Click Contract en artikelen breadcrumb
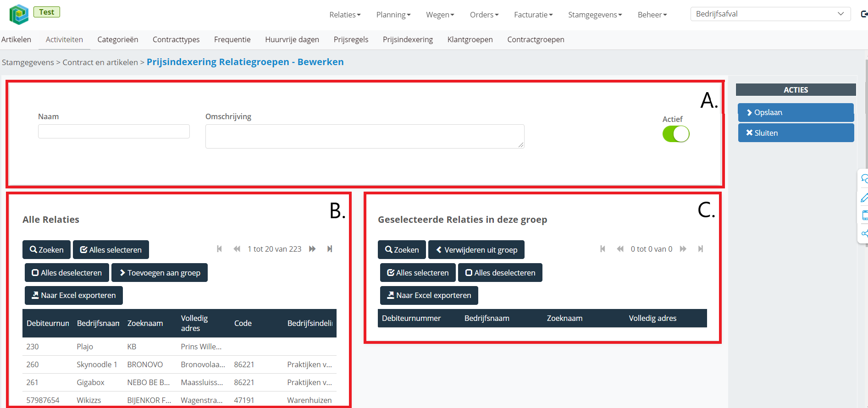This screenshot has width=868, height=408. click(x=100, y=62)
